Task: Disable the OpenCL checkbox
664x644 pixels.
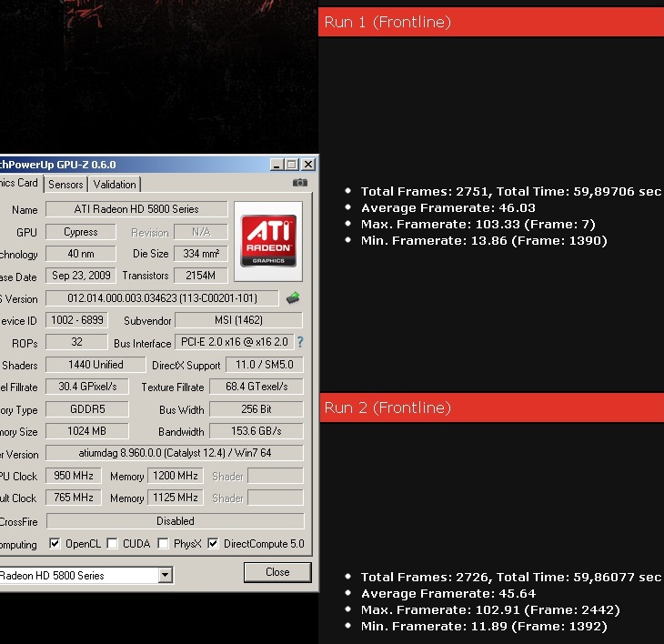Action: (x=55, y=544)
